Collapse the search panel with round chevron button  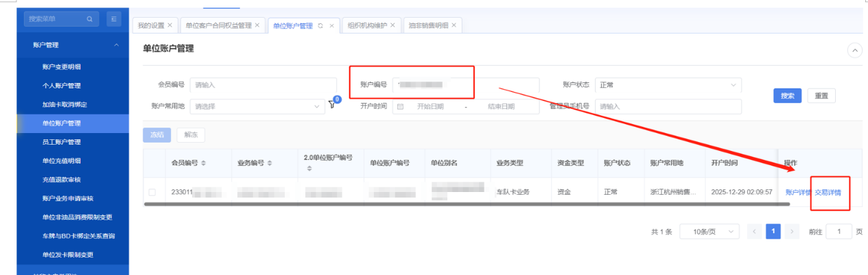tap(855, 50)
